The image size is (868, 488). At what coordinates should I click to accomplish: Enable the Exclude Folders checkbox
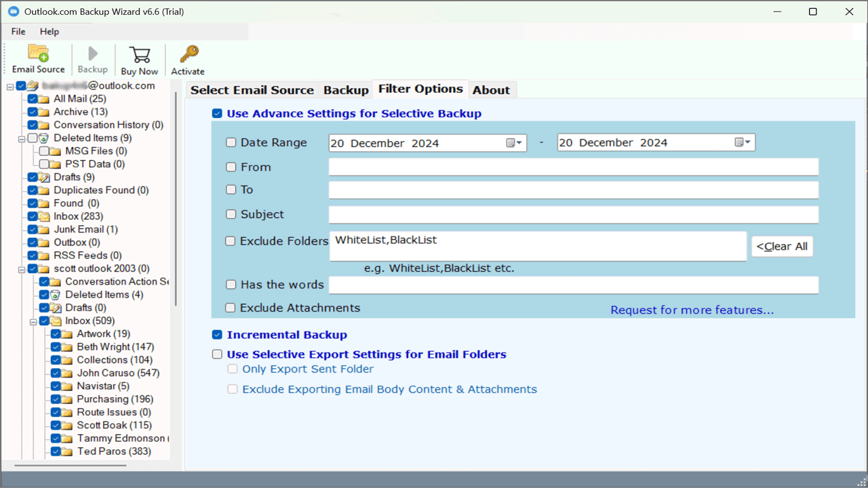[x=231, y=241]
